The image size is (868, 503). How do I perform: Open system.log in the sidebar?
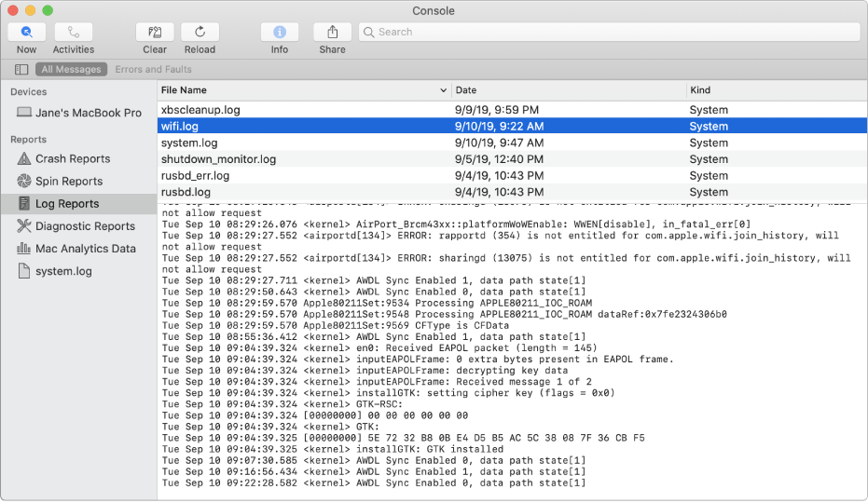63,271
